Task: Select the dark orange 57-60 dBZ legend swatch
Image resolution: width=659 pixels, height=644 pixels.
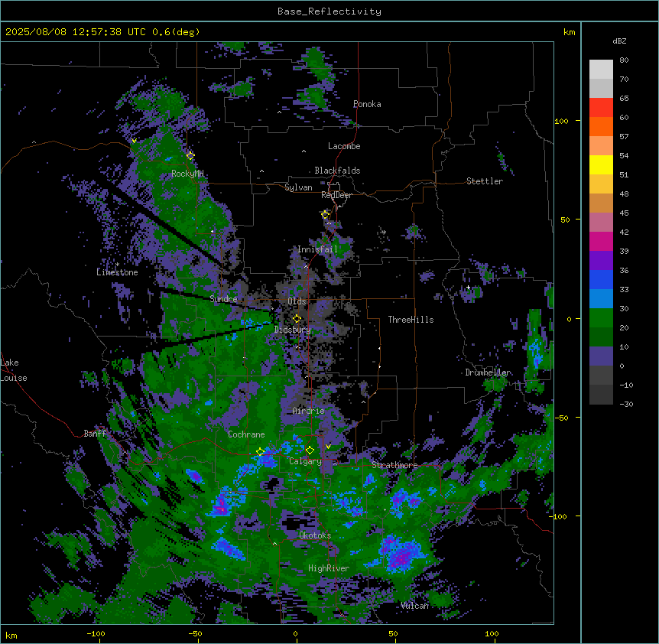Action: pos(601,126)
